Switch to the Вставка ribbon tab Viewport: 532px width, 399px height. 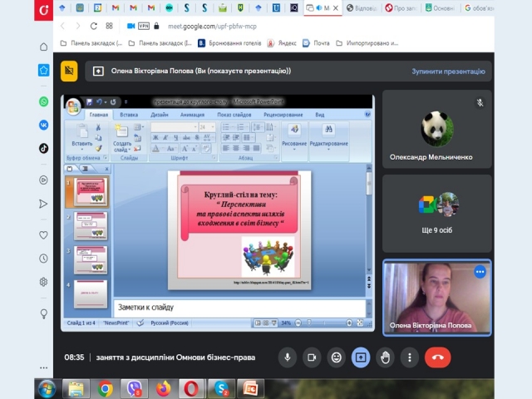tap(129, 114)
